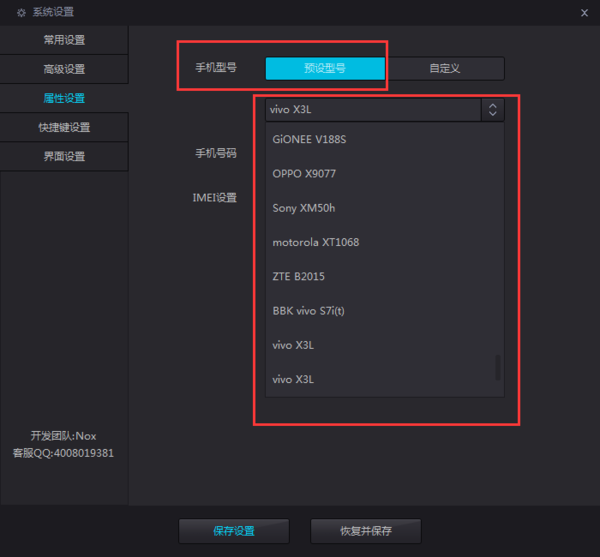
Task: Select ZTE B2015 from the model list
Action: point(298,276)
